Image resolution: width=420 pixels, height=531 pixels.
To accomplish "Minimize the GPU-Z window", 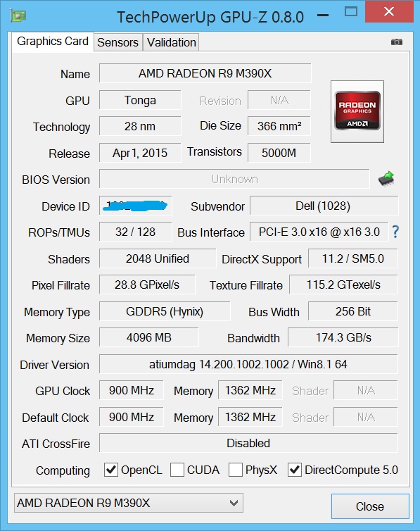I will pyautogui.click(x=323, y=15).
